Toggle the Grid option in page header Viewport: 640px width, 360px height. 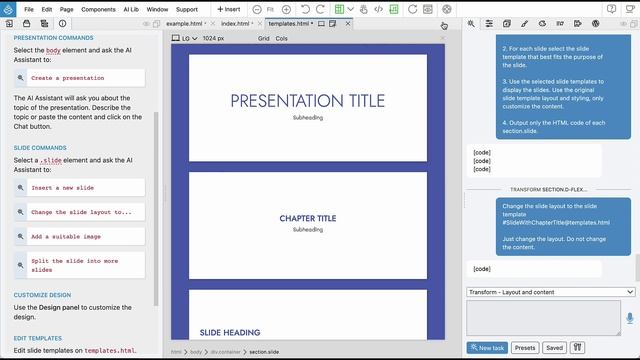(x=264, y=38)
